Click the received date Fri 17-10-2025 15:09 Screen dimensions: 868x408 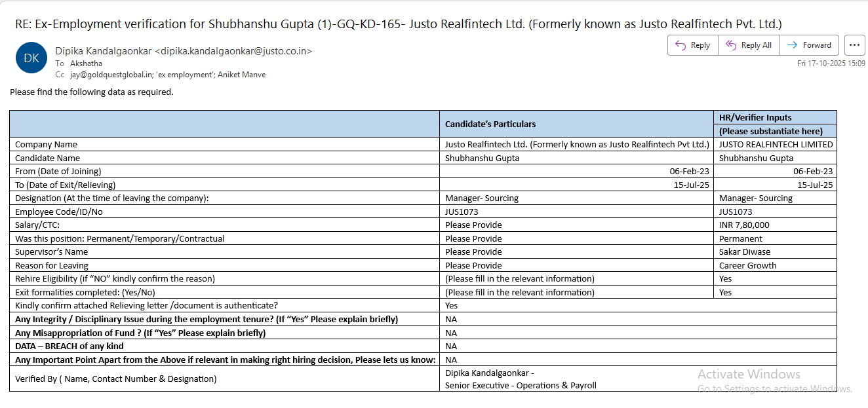[x=831, y=64]
